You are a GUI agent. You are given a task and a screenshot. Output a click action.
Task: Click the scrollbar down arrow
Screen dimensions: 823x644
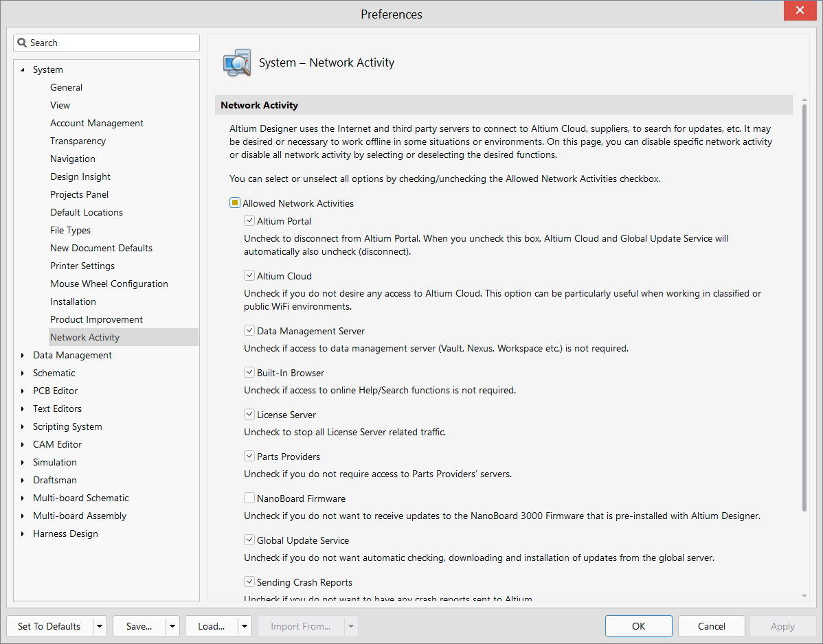804,596
